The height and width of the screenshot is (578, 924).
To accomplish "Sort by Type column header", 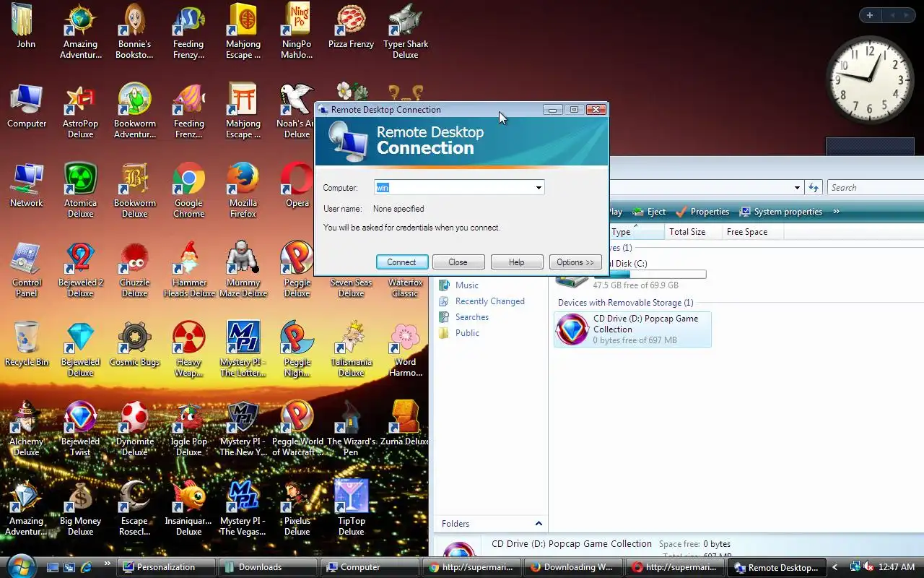I will [636, 232].
